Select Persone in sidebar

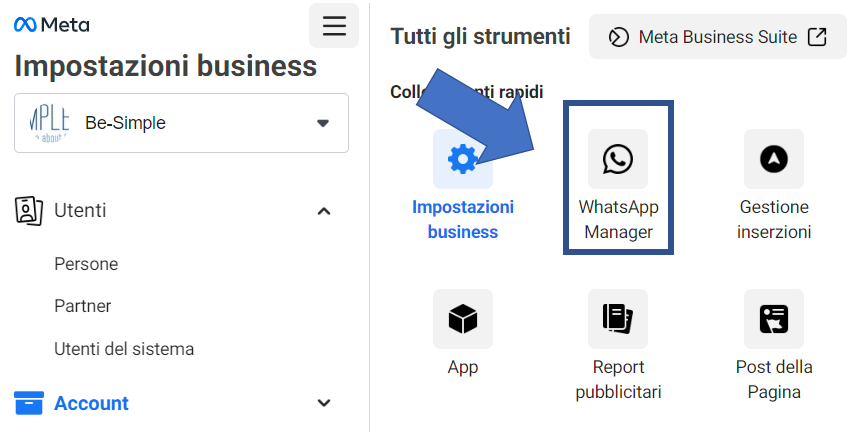(86, 264)
